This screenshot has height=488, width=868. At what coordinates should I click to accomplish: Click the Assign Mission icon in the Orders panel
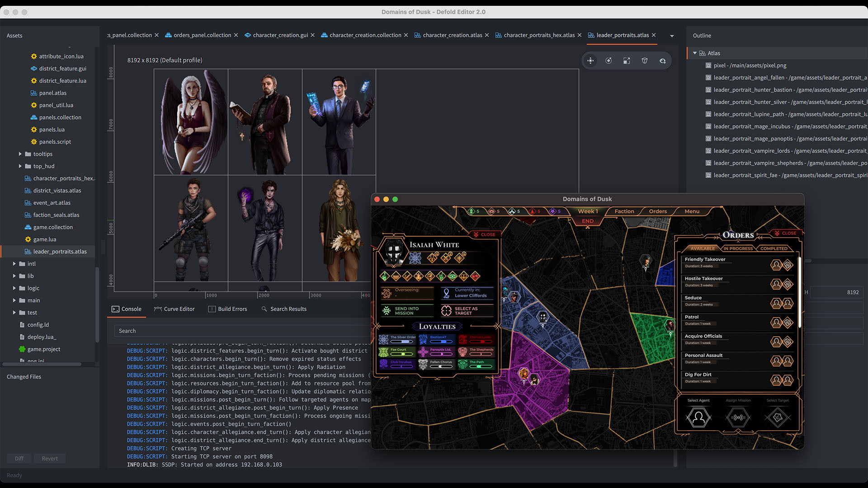click(x=738, y=417)
